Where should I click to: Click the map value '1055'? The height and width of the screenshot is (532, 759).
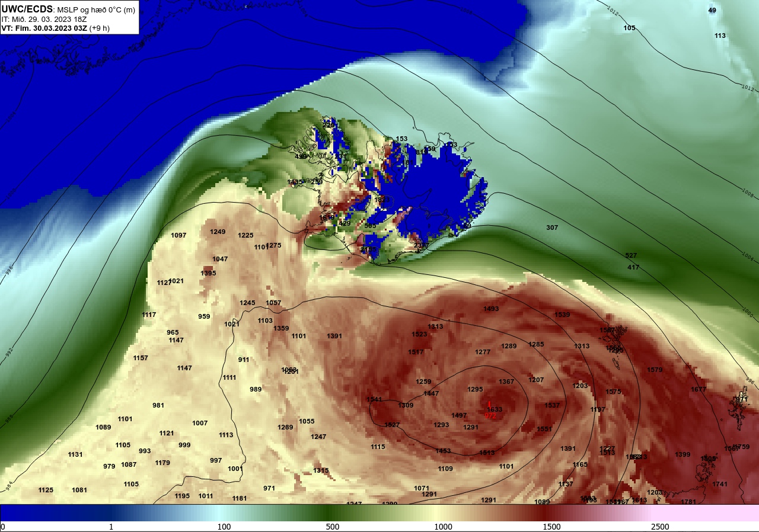(307, 421)
